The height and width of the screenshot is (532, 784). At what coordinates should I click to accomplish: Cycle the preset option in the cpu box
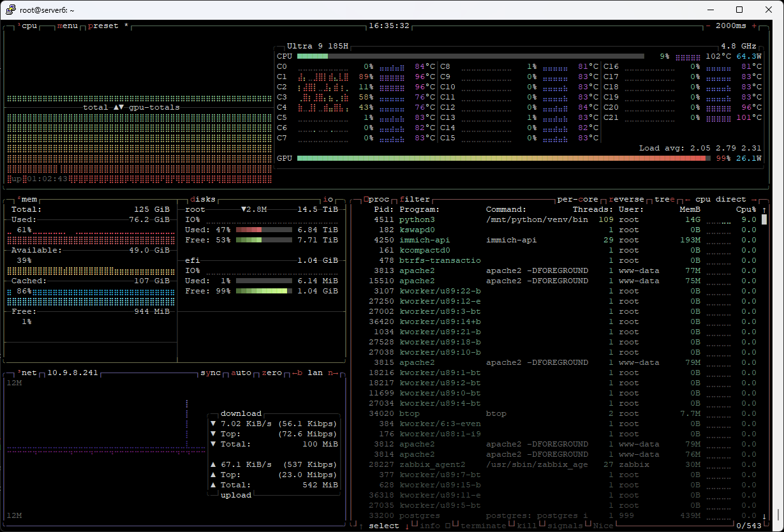pos(103,26)
